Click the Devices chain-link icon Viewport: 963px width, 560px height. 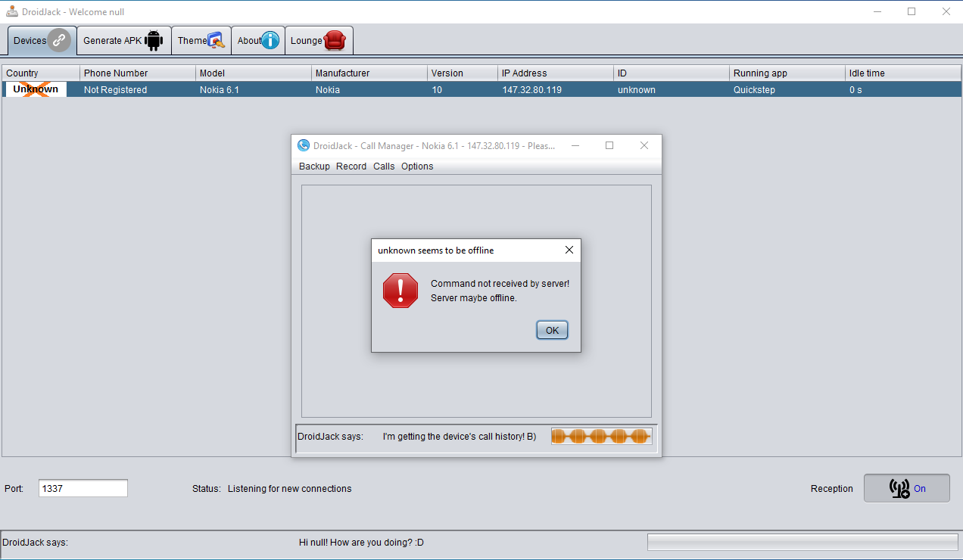coord(59,41)
